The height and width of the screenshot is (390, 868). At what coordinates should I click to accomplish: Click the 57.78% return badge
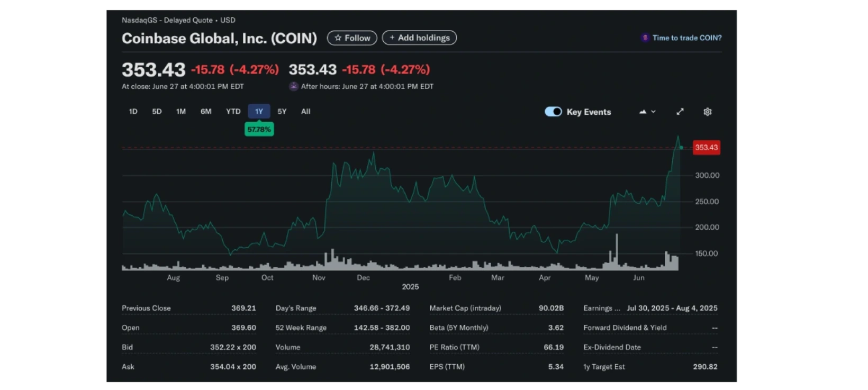pyautogui.click(x=259, y=130)
